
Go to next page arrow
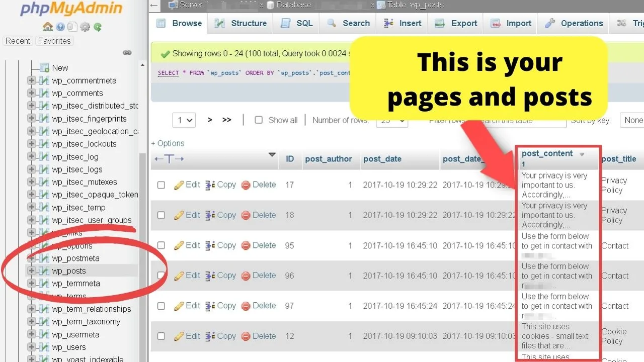tap(210, 120)
